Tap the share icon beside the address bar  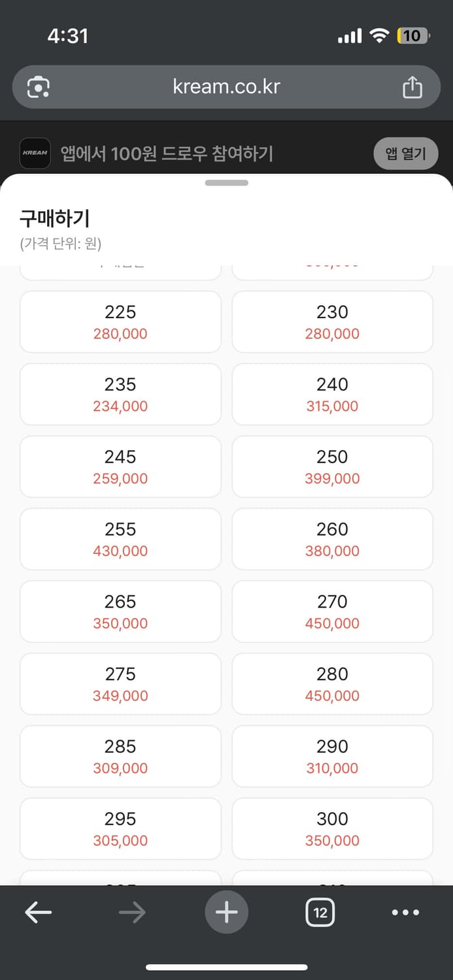click(412, 86)
